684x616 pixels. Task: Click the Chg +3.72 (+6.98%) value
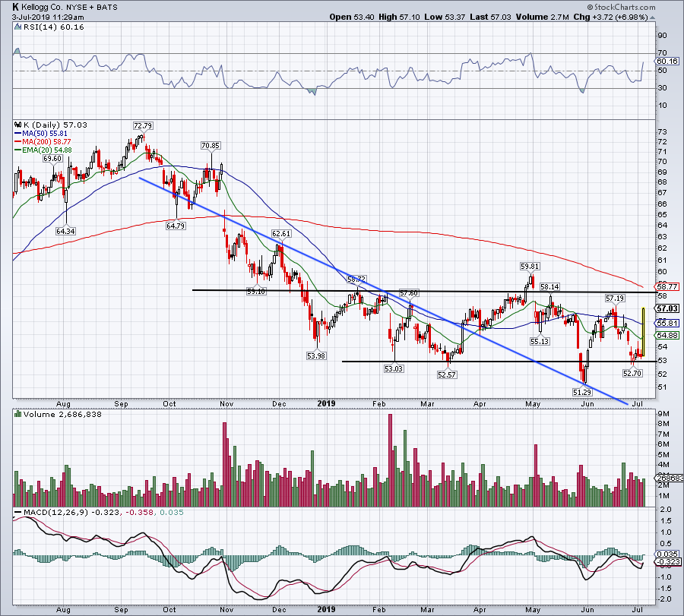[610, 17]
